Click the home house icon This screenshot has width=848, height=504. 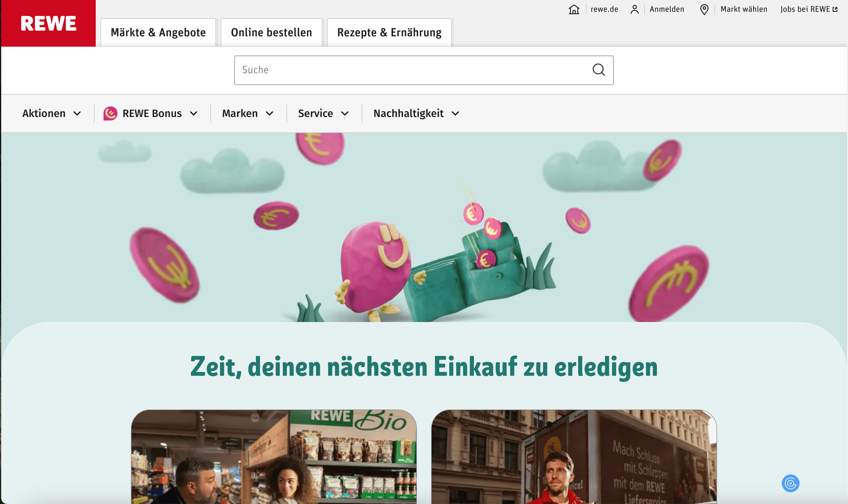(574, 9)
